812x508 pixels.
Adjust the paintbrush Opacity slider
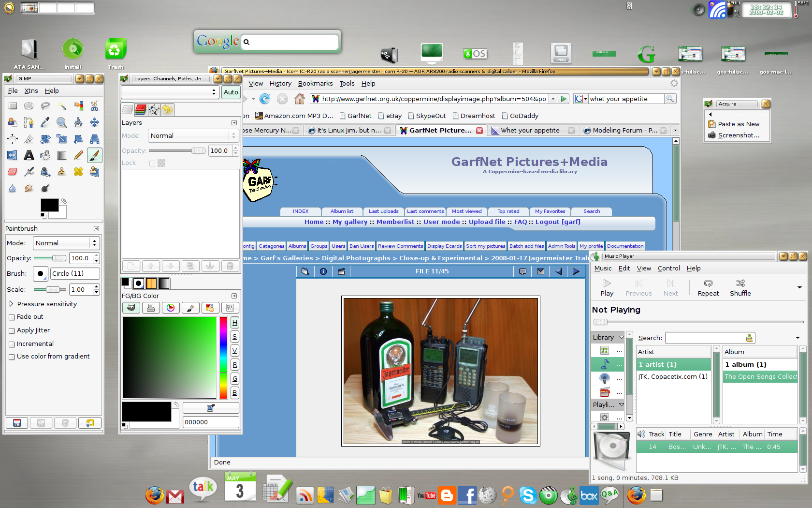click(50, 258)
